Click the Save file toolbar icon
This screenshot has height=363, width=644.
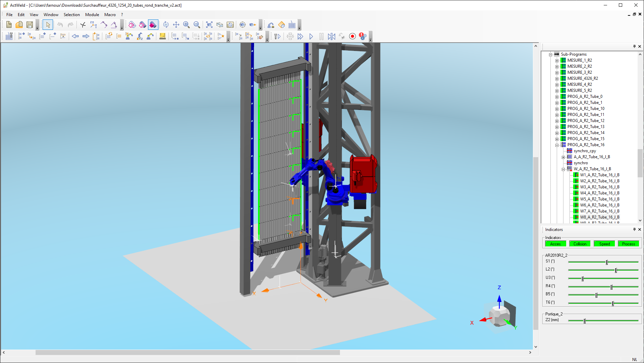pyautogui.click(x=30, y=25)
